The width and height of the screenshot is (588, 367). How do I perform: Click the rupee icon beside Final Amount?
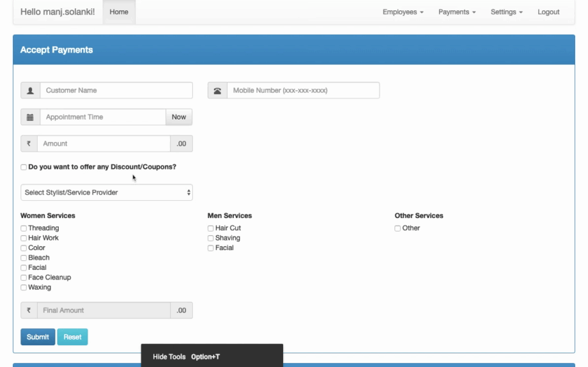pos(29,310)
